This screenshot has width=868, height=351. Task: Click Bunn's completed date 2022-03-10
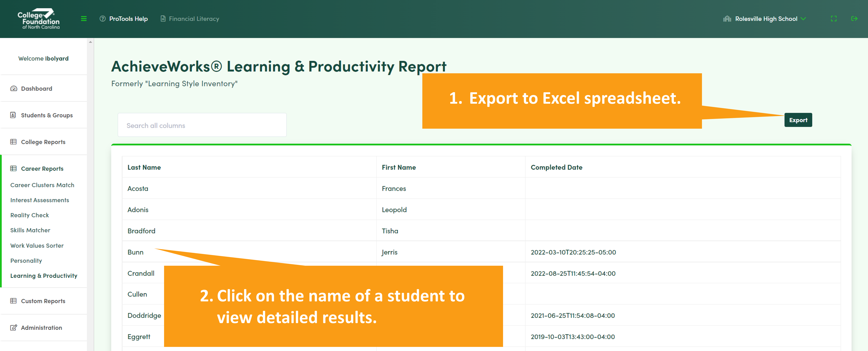(573, 252)
